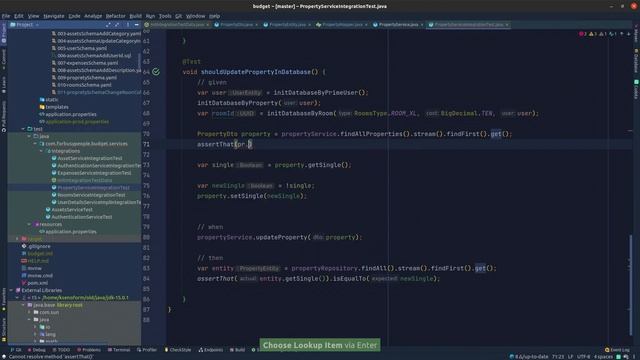
Task: Open the File menu
Action: [x=6, y=16]
